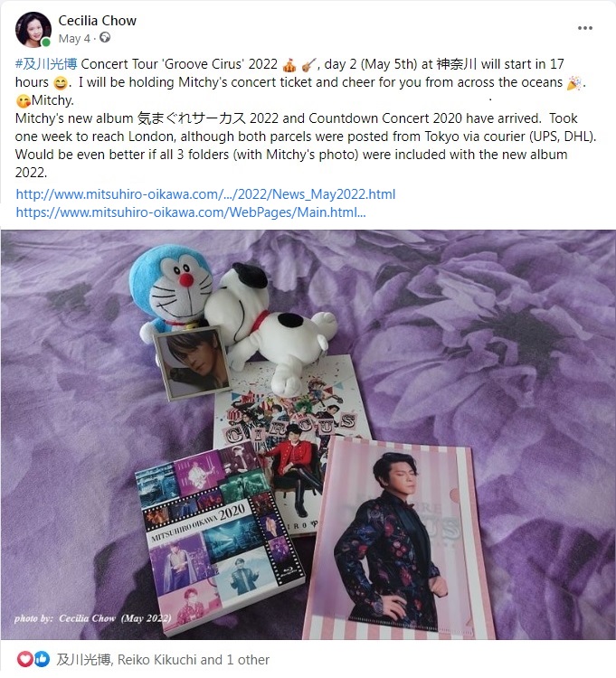616x678 pixels.
Task: Open the News_May2022.html link
Action: [205, 194]
